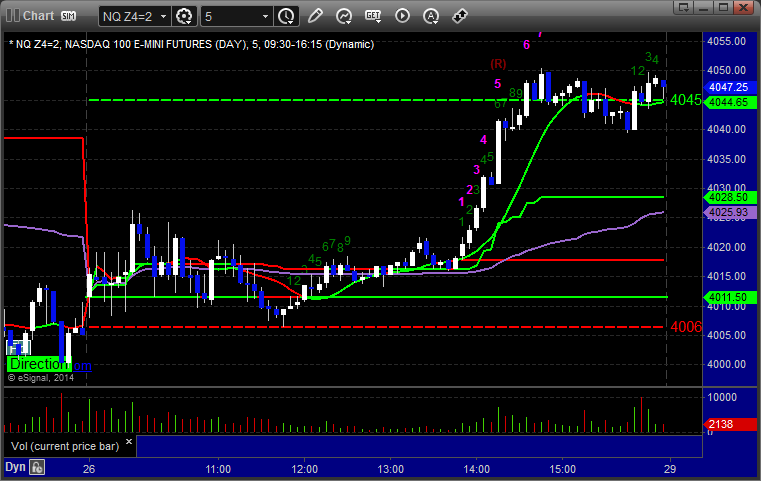Viewport: 761px width, 481px height.
Task: Click the 4047.25 current price label
Action: (729, 87)
